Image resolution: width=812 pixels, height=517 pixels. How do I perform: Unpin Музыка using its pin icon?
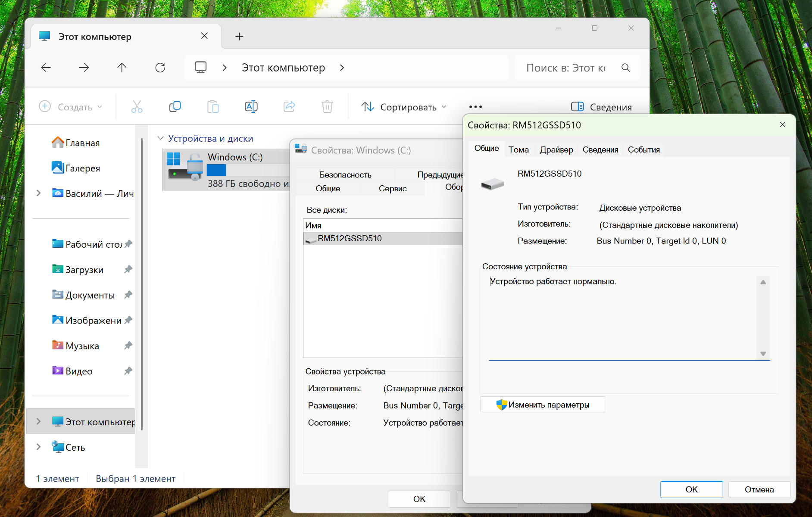click(x=128, y=346)
